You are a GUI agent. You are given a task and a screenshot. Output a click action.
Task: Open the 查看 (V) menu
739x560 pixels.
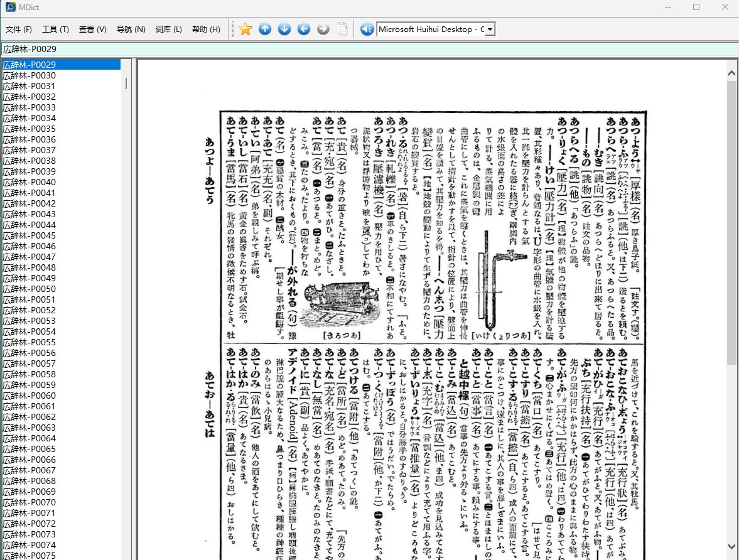(92, 30)
